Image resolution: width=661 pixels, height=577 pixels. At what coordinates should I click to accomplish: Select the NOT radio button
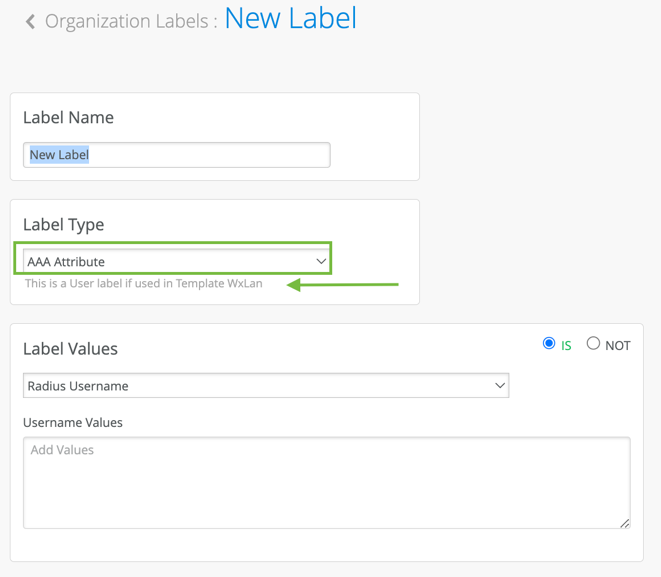point(593,343)
